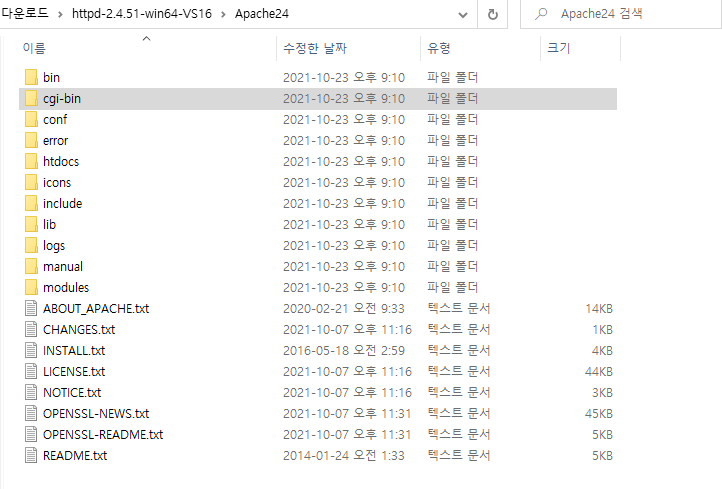Click the LICENSE.txt document icon
Screen dimensions: 722x489
point(31,372)
